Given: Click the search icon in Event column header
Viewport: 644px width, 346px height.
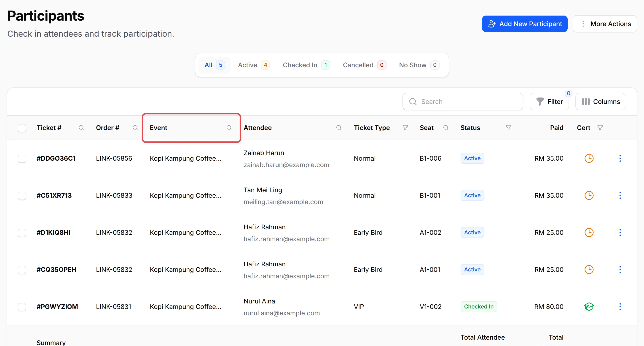Looking at the screenshot, I should click(x=229, y=128).
